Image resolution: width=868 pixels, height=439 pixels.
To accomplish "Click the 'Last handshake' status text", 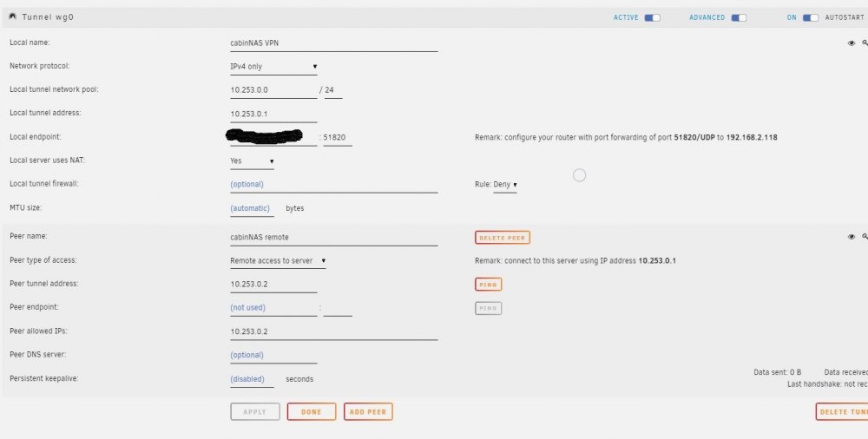I will point(827,384).
